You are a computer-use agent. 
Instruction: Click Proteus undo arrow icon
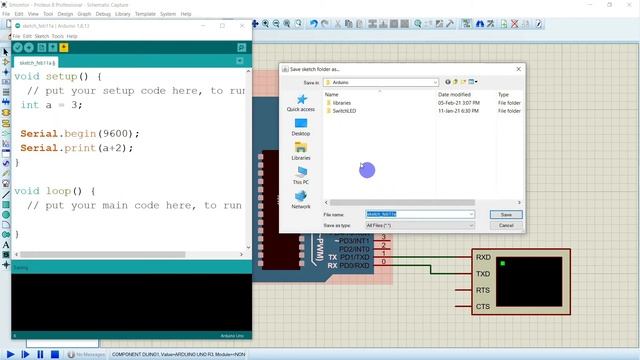pyautogui.click(x=313, y=24)
